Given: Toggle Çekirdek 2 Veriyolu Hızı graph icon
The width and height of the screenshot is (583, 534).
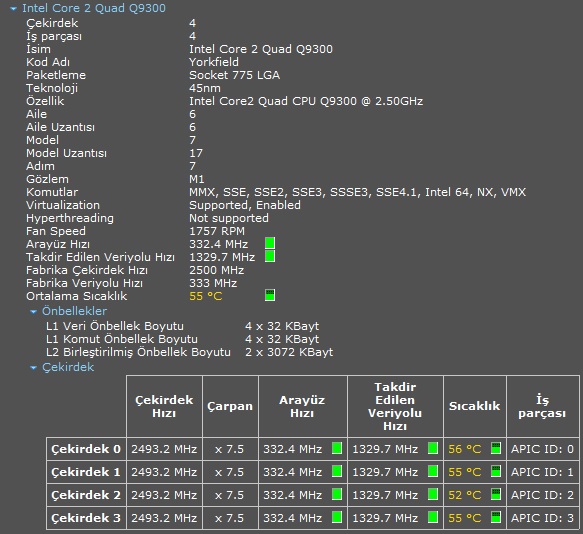Looking at the screenshot, I should (x=433, y=494).
